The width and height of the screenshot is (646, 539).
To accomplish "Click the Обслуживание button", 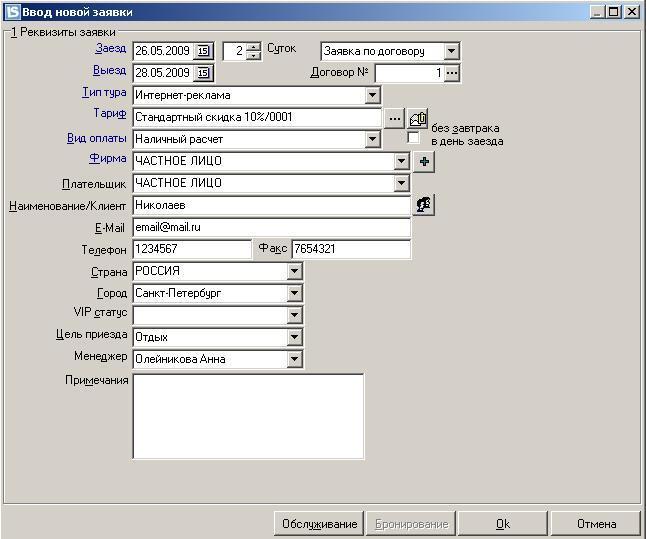I will point(319,524).
